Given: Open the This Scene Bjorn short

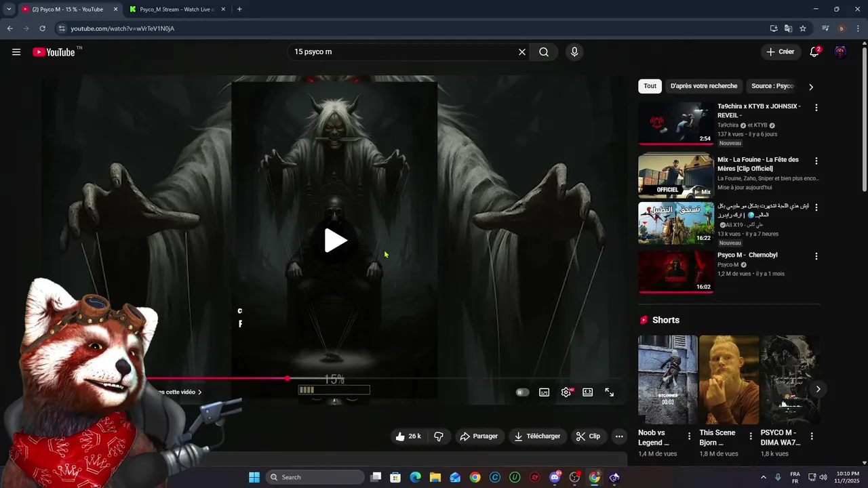Looking at the screenshot, I should coord(728,380).
